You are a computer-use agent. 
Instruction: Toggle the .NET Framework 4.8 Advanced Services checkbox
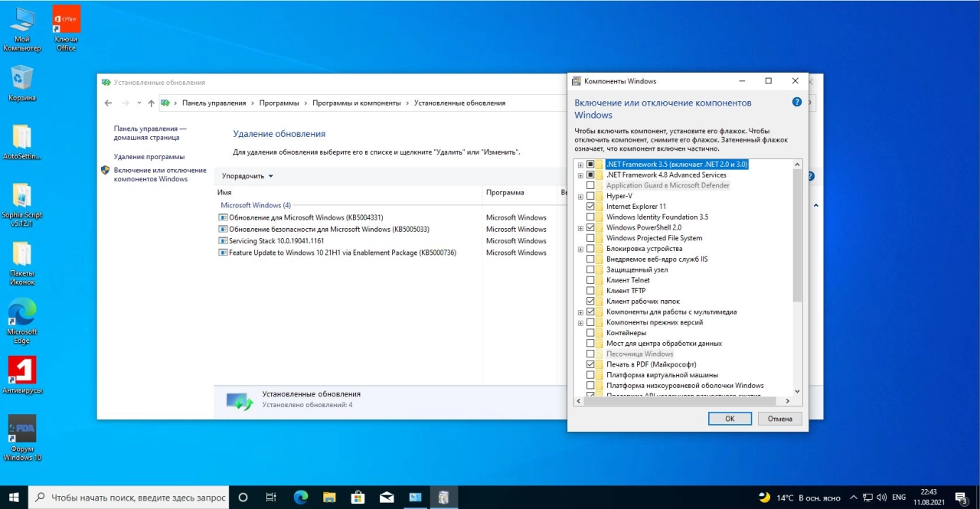coord(590,175)
